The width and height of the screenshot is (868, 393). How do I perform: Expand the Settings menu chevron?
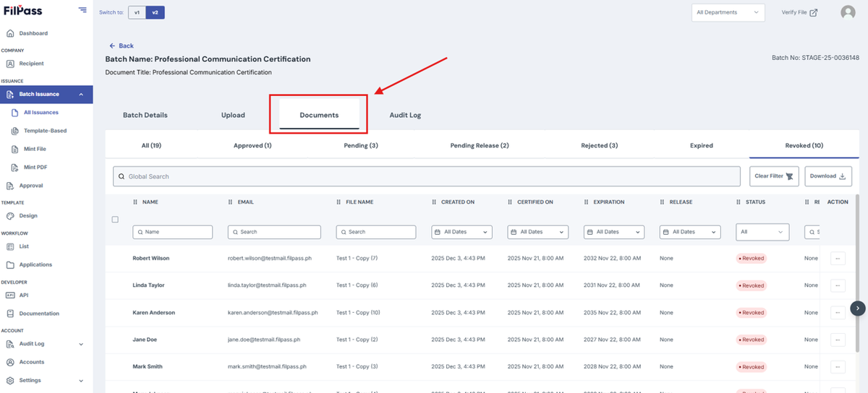pos(81,380)
